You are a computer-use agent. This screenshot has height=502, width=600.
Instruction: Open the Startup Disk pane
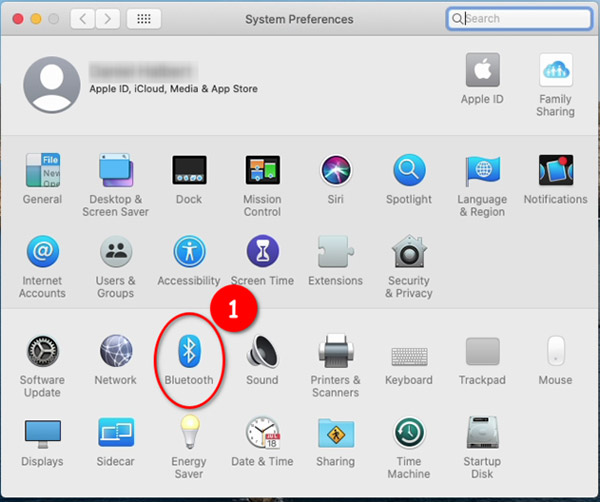[x=482, y=434]
